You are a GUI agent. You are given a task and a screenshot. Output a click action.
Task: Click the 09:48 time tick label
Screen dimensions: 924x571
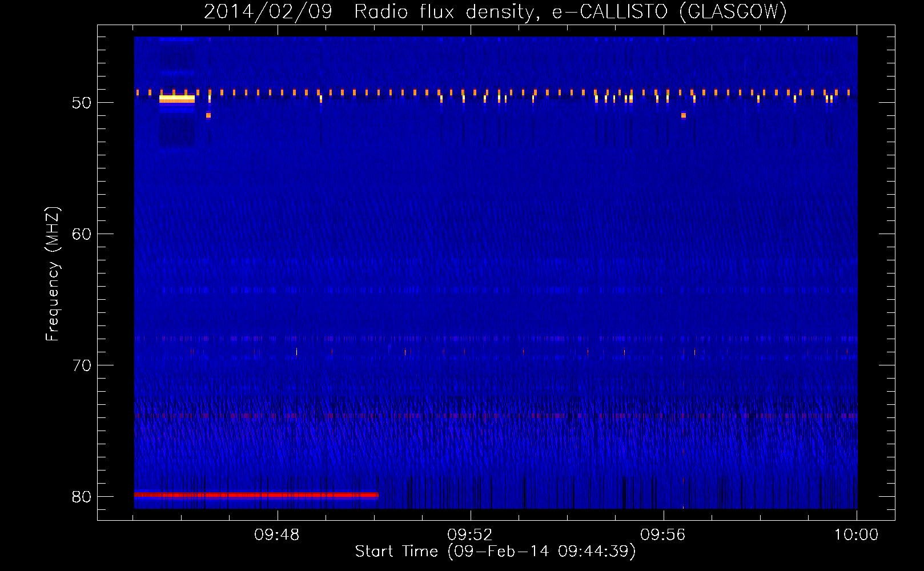(x=277, y=535)
